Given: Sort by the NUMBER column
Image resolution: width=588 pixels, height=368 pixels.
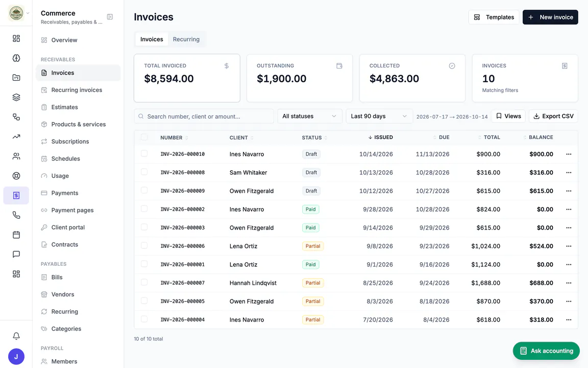Looking at the screenshot, I should click(174, 137).
